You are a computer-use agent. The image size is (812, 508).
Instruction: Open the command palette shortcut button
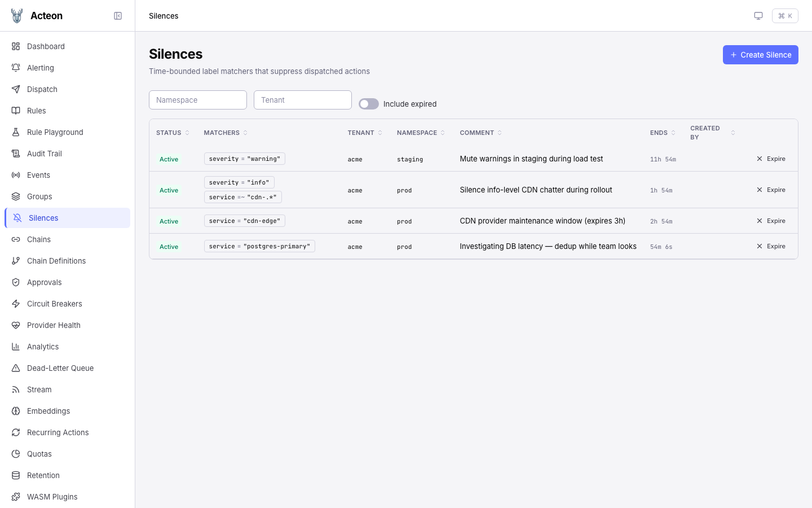point(785,16)
